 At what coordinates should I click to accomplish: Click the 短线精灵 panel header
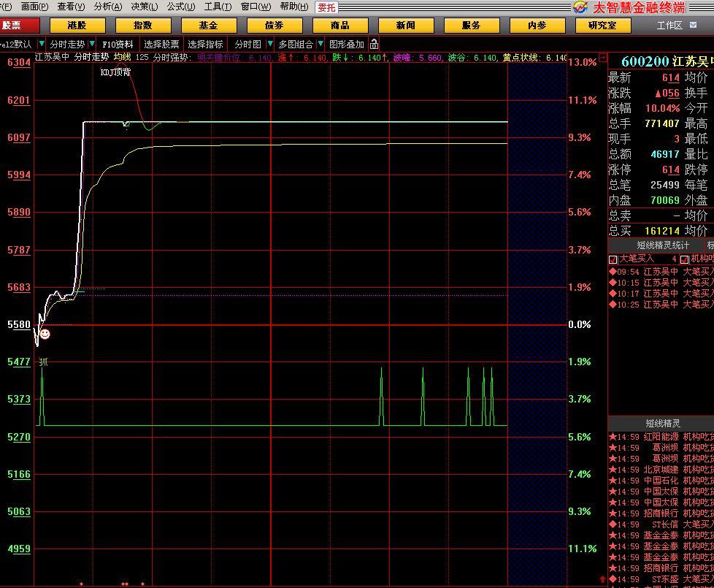tap(663, 424)
